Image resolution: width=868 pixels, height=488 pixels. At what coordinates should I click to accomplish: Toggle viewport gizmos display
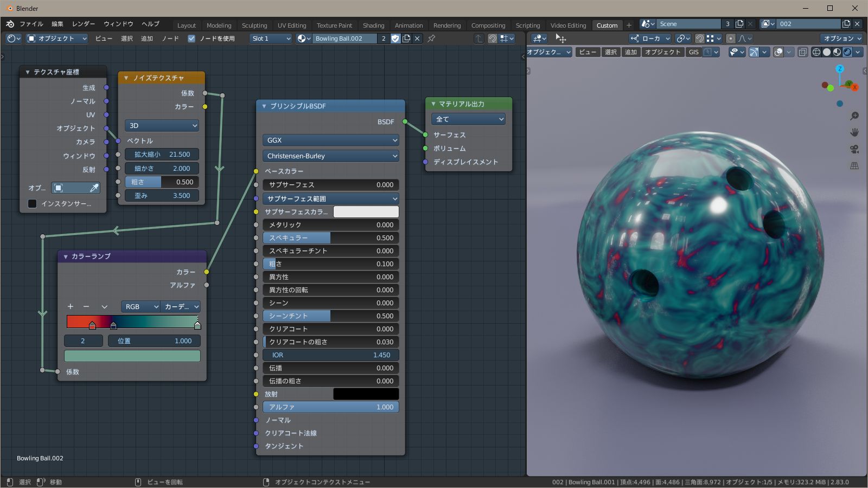point(754,52)
